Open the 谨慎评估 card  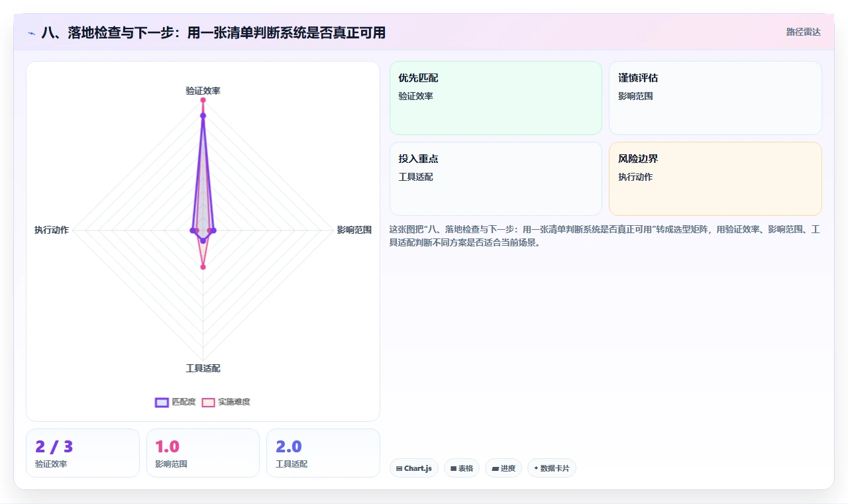click(x=715, y=98)
